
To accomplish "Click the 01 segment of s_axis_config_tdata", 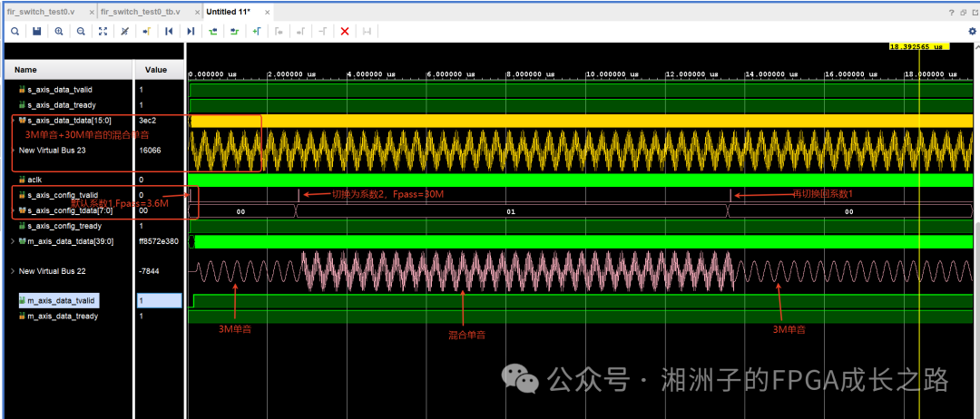I will coord(511,211).
